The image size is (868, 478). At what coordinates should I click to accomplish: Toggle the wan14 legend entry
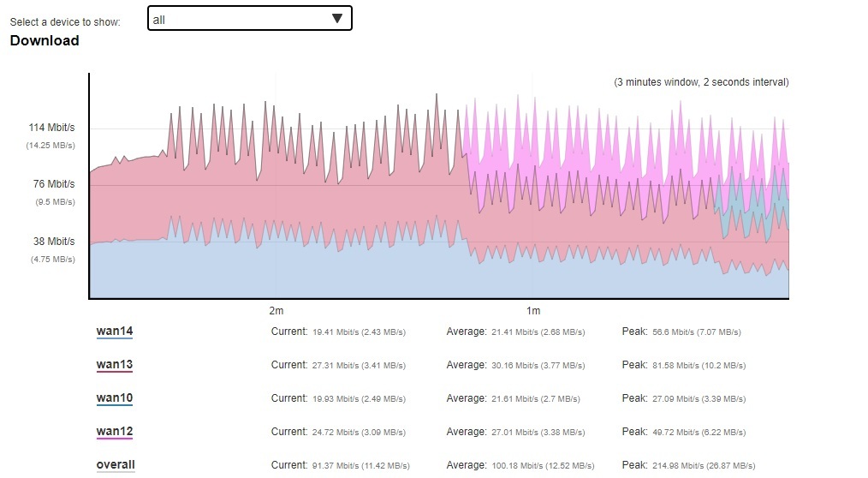click(x=114, y=332)
